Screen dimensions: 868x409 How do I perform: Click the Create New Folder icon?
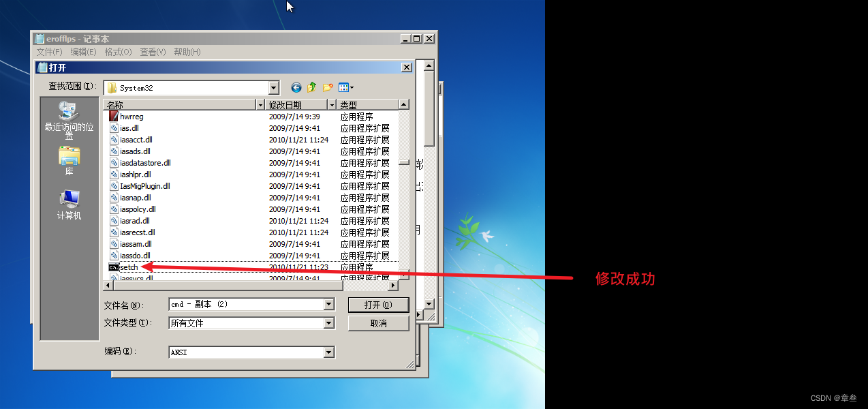click(x=328, y=87)
